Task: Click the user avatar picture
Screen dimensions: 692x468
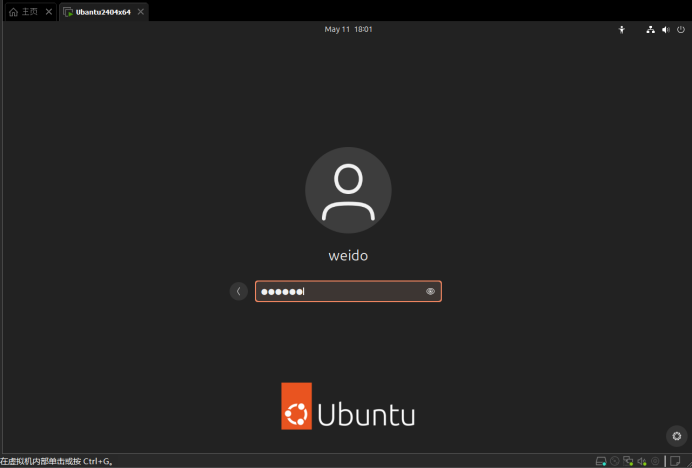Action: (348, 190)
